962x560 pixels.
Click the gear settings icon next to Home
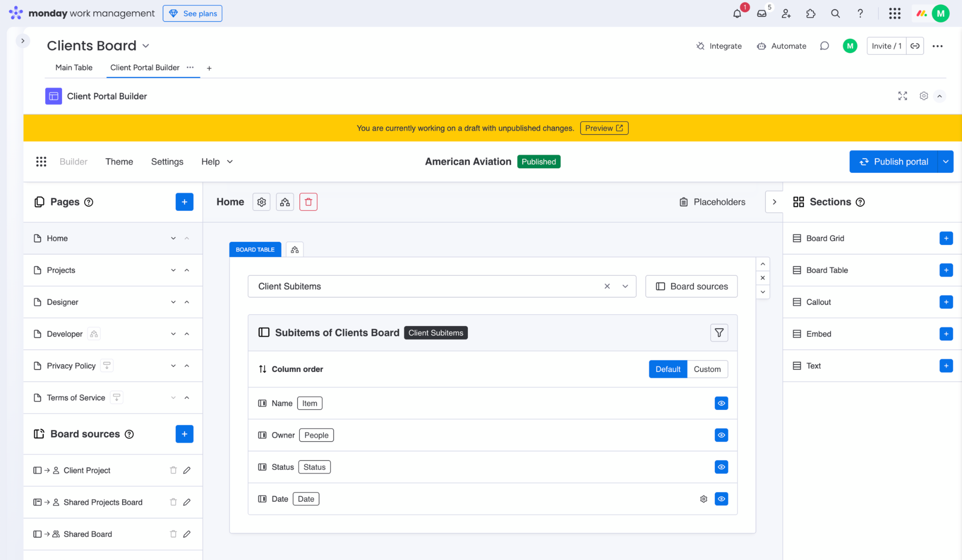[x=261, y=202]
